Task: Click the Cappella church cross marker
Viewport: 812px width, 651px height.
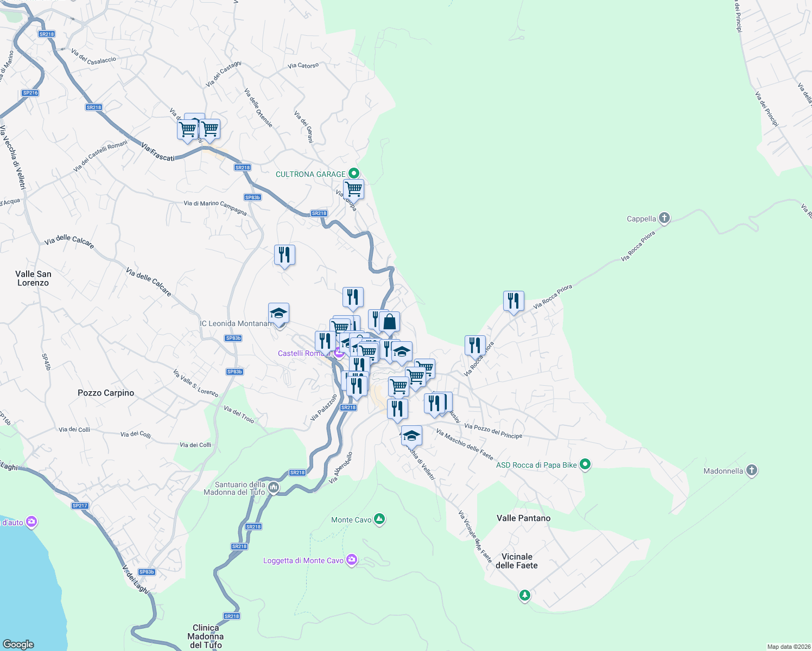Action: click(663, 217)
